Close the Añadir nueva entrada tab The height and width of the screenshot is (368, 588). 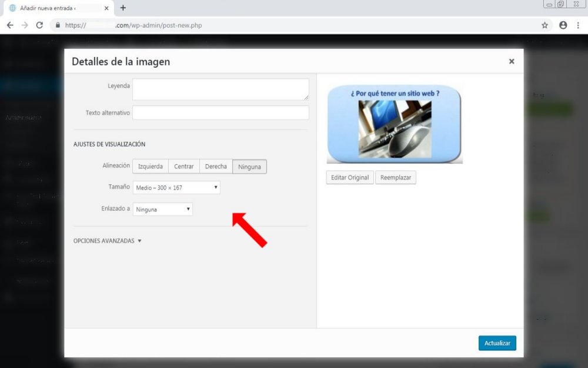coord(106,8)
